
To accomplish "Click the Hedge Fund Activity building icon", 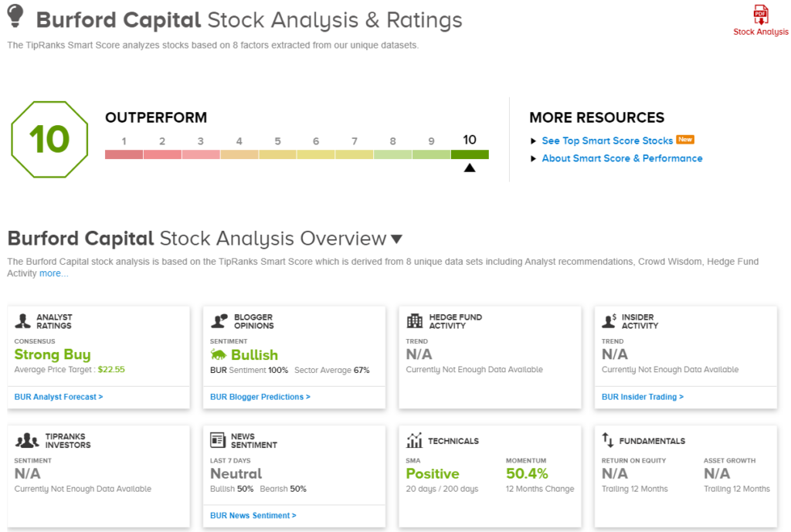I will coord(415,321).
